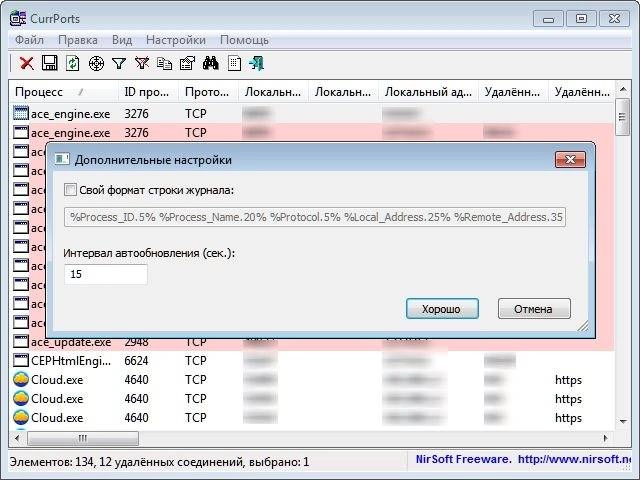Click the refresh toolbar icon
The image size is (640, 480).
tap(73, 63)
